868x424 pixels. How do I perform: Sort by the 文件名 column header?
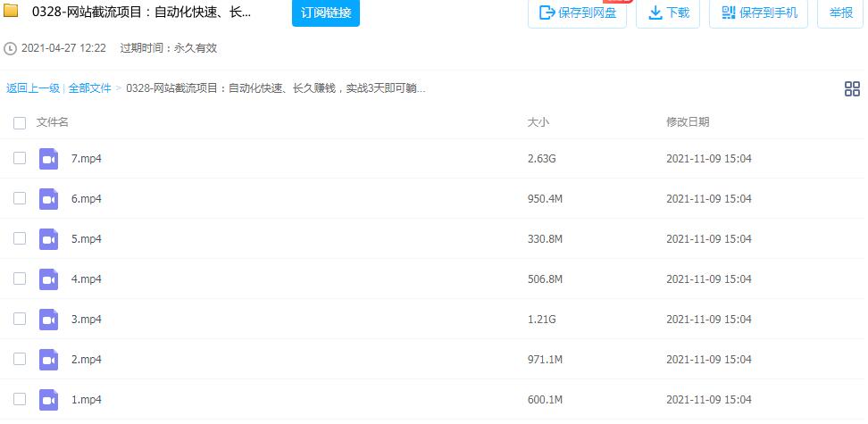pyautogui.click(x=52, y=122)
